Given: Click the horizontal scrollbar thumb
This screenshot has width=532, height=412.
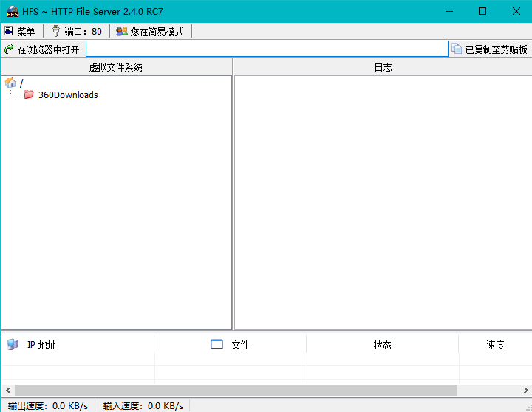Looking at the screenshot, I should pyautogui.click(x=236, y=390).
